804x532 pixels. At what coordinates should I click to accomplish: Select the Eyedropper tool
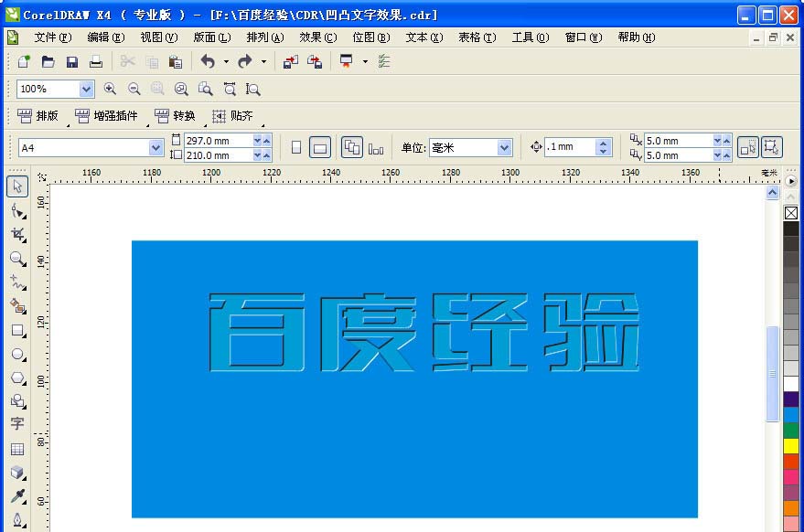click(x=17, y=495)
